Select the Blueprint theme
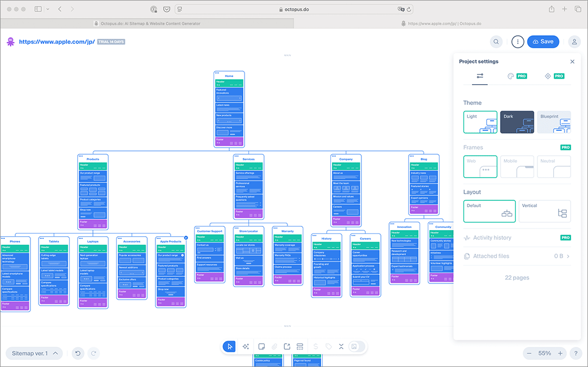Viewport: 588px width, 367px height. click(x=554, y=122)
